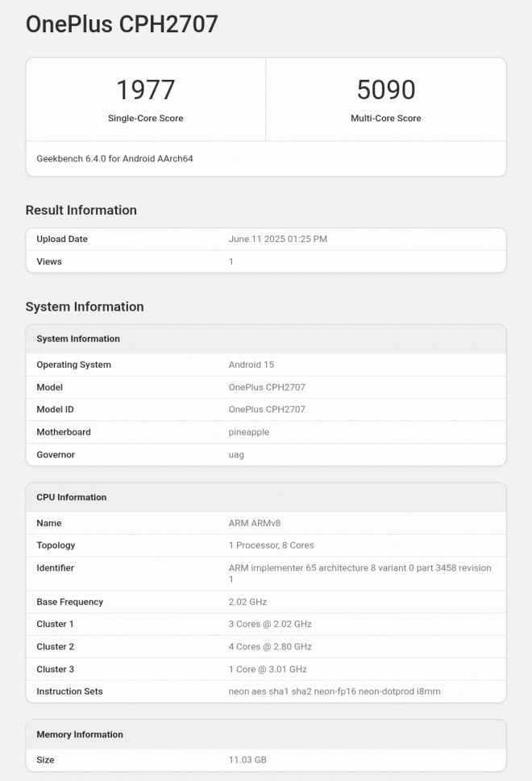Click the multi-core score 5090
532x781 pixels.
pyautogui.click(x=385, y=90)
